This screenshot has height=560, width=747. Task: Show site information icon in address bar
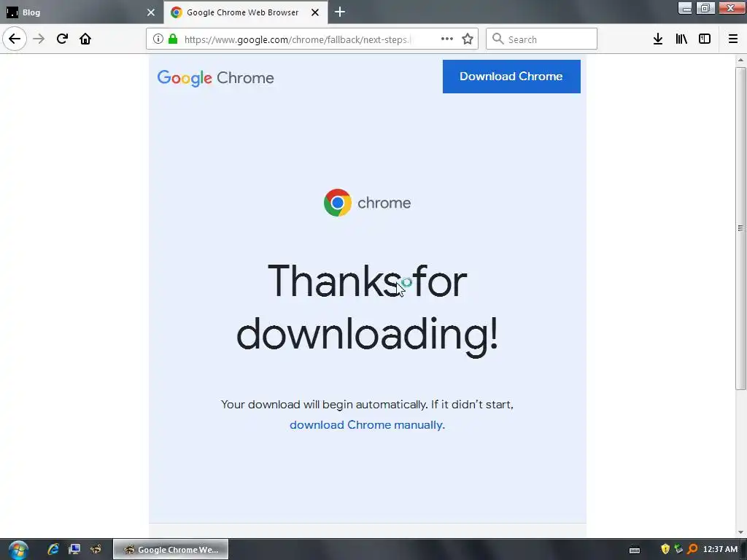pyautogui.click(x=158, y=39)
